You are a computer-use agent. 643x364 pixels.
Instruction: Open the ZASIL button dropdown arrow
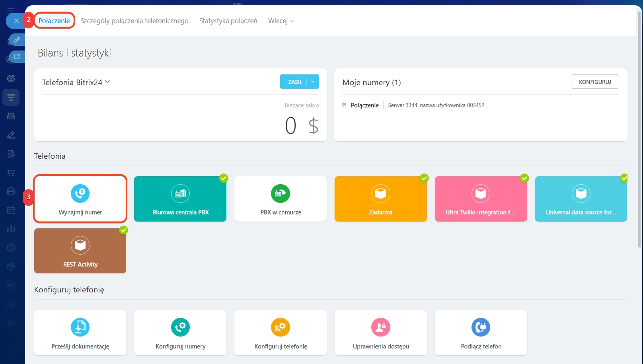click(x=313, y=82)
